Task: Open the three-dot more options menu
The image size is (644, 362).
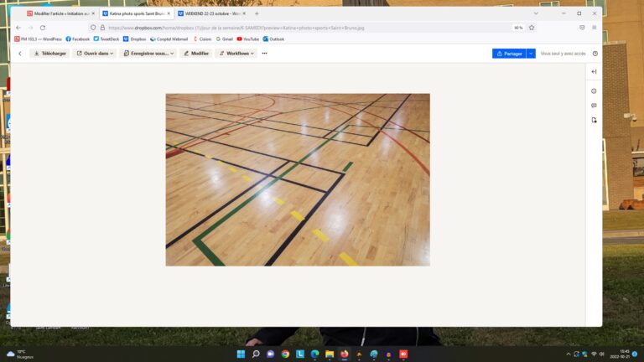Action: 264,54
